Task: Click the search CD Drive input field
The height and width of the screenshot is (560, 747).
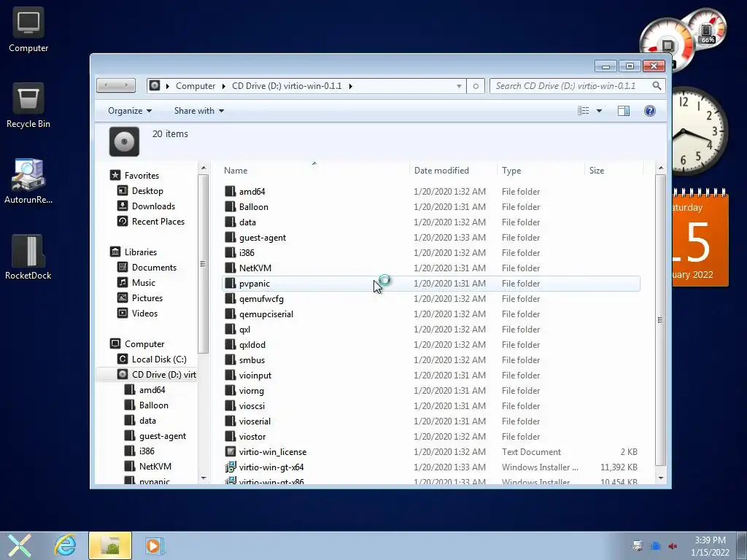Action: (x=572, y=86)
